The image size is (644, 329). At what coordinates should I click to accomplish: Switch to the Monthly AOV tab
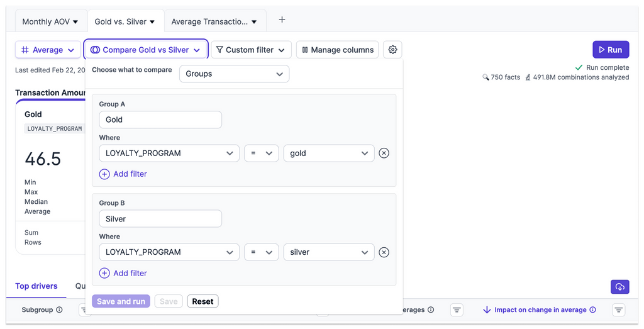tap(50, 21)
